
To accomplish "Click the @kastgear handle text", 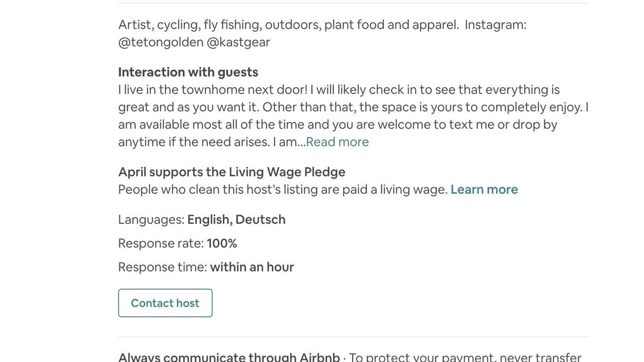I will tap(238, 42).
